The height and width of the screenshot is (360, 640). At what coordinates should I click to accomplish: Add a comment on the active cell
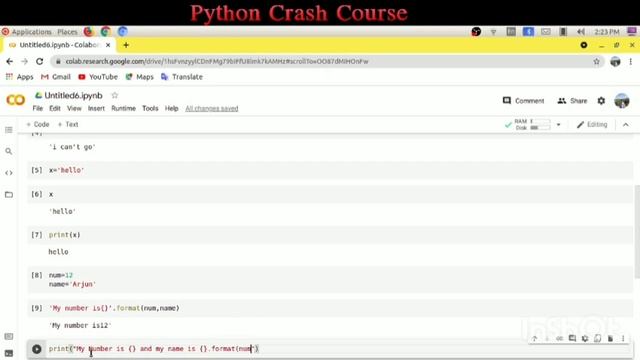click(x=572, y=338)
